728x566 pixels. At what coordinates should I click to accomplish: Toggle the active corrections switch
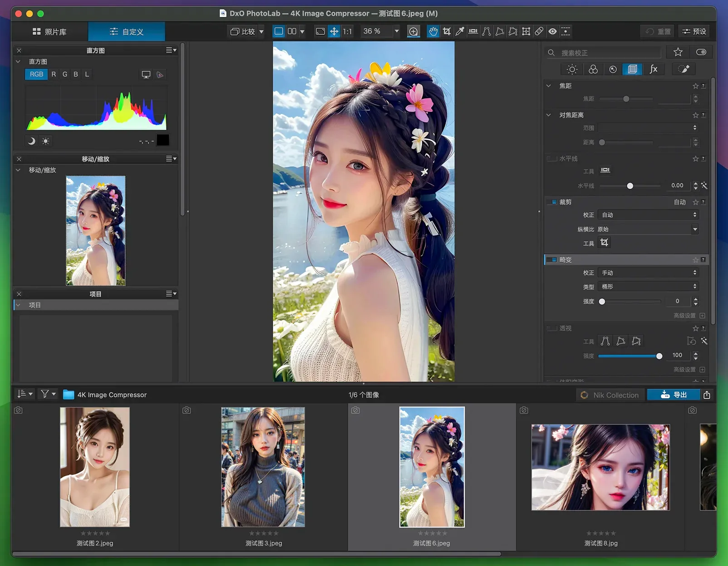coord(701,52)
